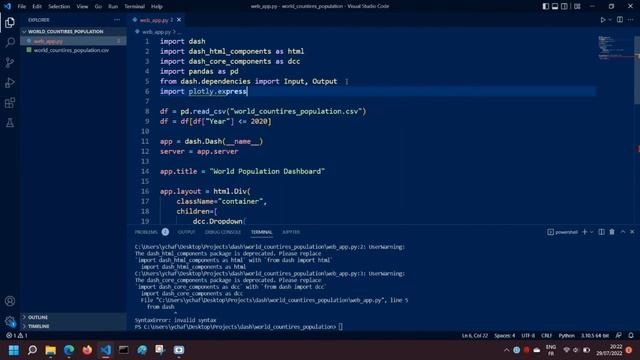Open the Manage gear settings icon

click(x=10, y=321)
